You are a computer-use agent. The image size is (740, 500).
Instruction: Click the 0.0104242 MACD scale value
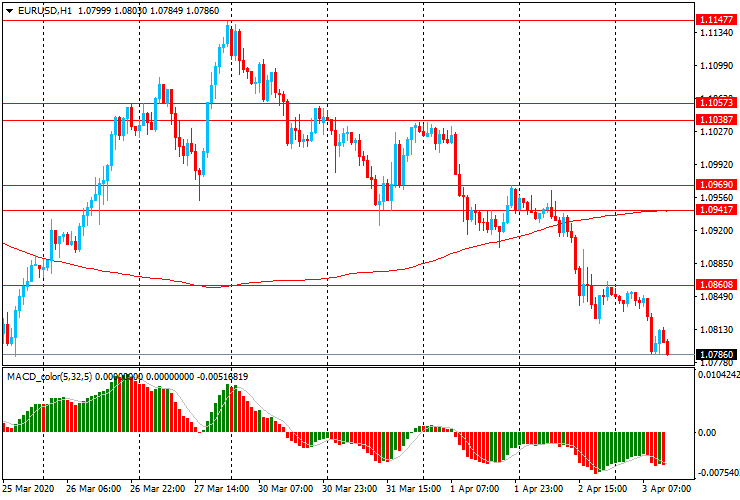tap(718, 375)
